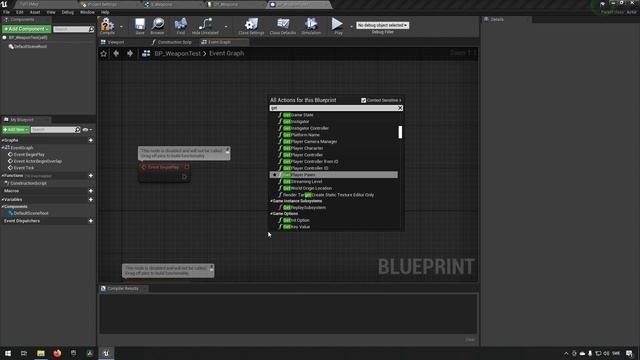Click the action menu scrollbar thumb

click(400, 132)
